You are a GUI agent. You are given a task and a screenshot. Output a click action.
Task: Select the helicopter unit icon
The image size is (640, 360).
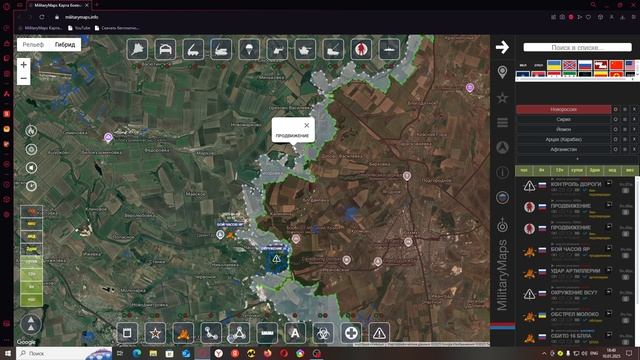point(277,49)
